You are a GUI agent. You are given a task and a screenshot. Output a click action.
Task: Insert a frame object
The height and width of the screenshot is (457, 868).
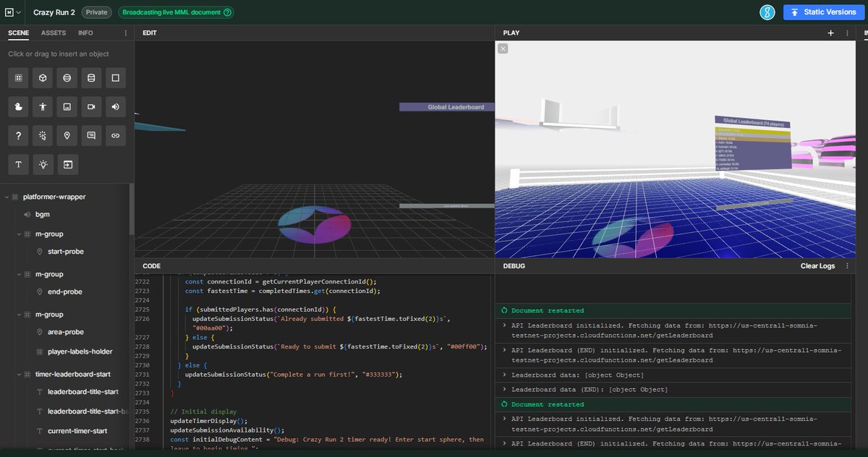[67, 164]
